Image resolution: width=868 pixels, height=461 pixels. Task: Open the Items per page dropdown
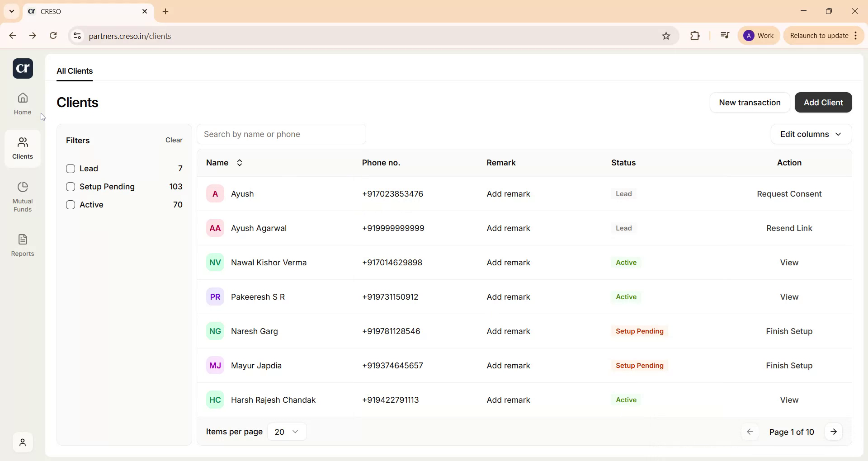(x=286, y=432)
